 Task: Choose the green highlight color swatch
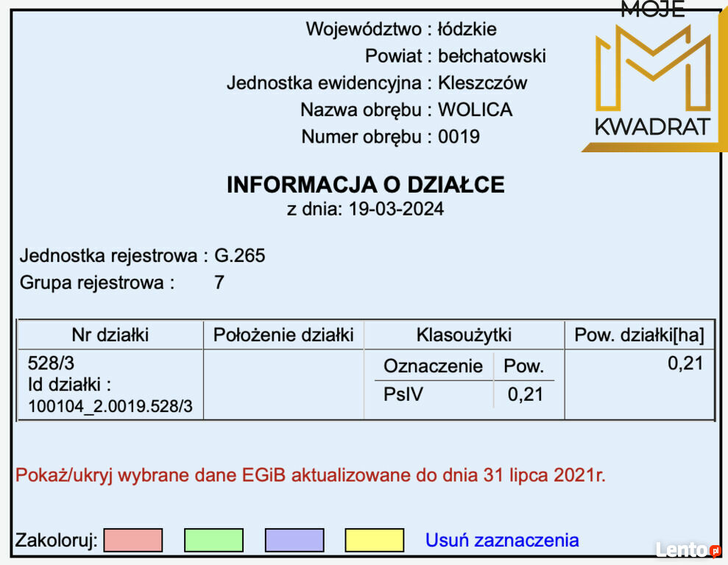[213, 540]
